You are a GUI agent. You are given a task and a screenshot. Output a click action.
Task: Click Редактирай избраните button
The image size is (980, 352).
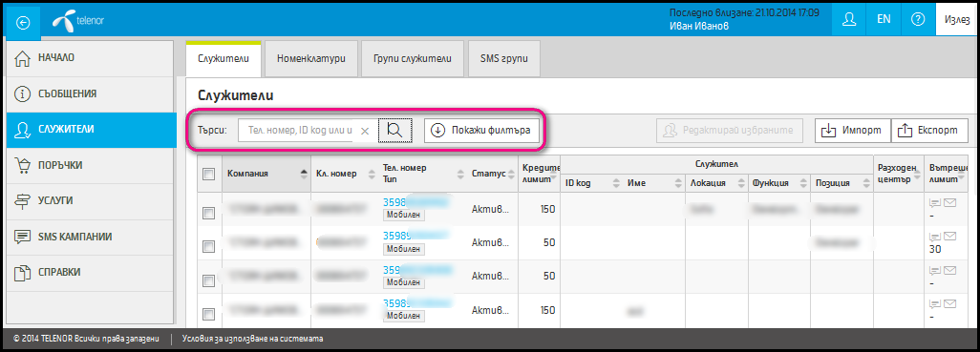click(730, 131)
